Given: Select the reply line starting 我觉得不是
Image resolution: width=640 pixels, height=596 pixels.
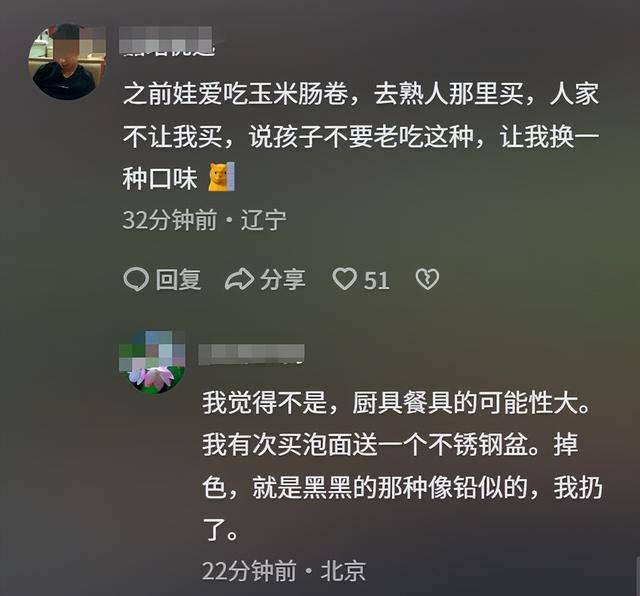Looking at the screenshot, I should pyautogui.click(x=396, y=403).
